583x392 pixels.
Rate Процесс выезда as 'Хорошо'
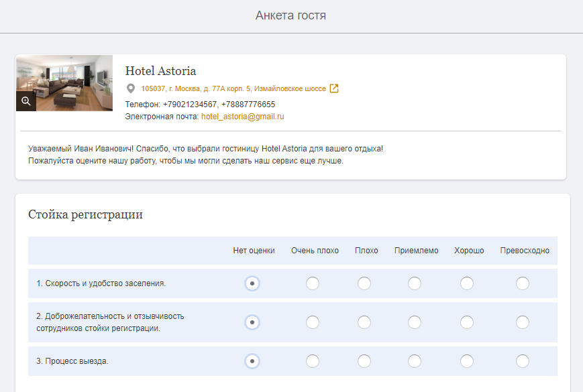[x=467, y=361]
